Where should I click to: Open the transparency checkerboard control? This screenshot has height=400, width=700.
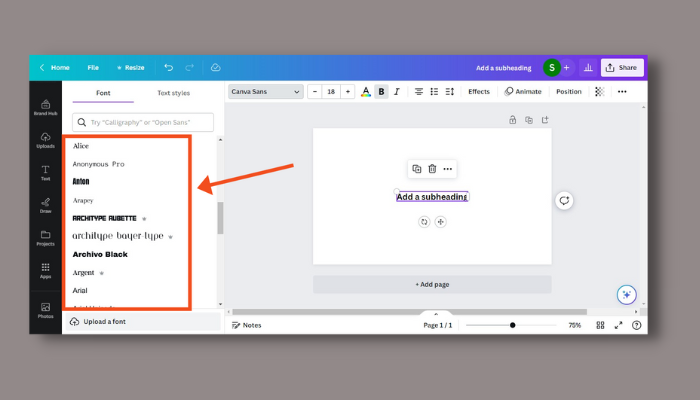point(600,92)
